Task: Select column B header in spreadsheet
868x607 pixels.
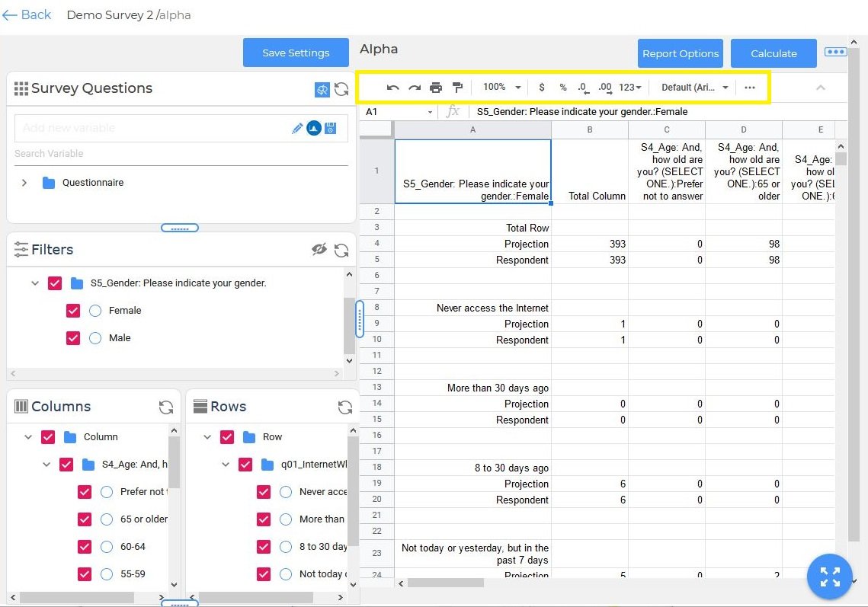Action: coord(590,129)
